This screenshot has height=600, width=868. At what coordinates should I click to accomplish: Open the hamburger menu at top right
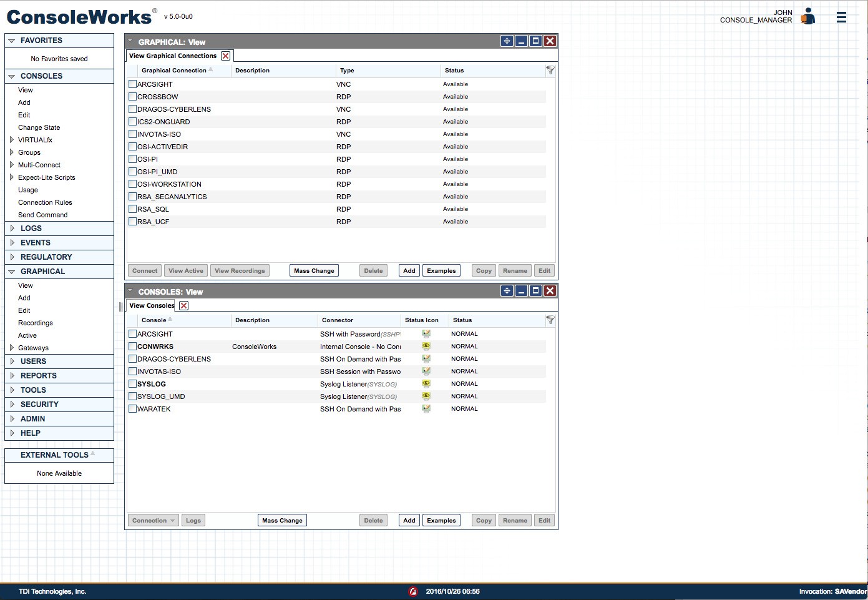pos(841,17)
